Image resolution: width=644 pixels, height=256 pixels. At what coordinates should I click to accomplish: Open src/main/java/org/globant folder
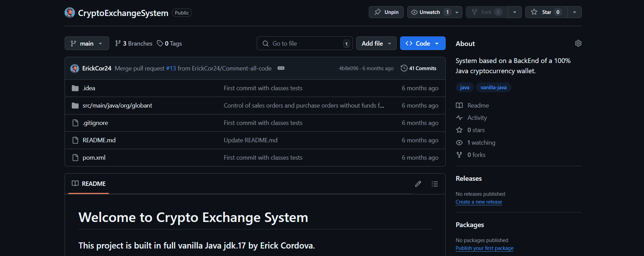(117, 106)
